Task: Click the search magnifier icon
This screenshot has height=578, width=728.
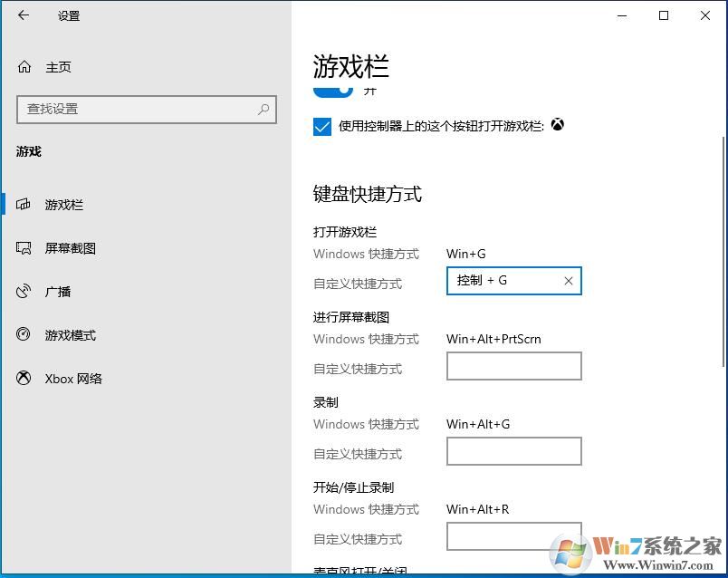Action: coord(263,109)
